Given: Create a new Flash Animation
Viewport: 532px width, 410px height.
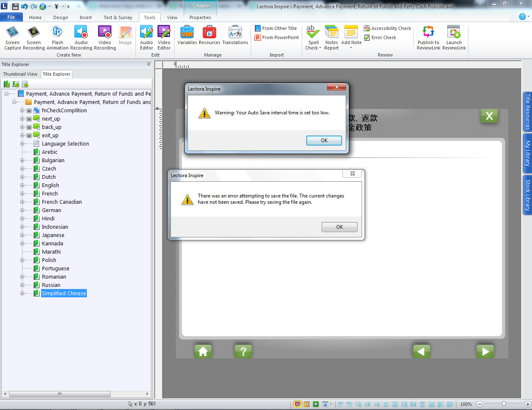Looking at the screenshot, I should click(57, 38).
